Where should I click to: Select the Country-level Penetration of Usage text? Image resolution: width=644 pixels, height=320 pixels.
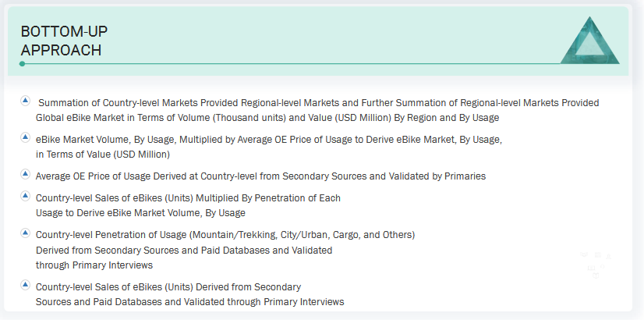(225, 235)
